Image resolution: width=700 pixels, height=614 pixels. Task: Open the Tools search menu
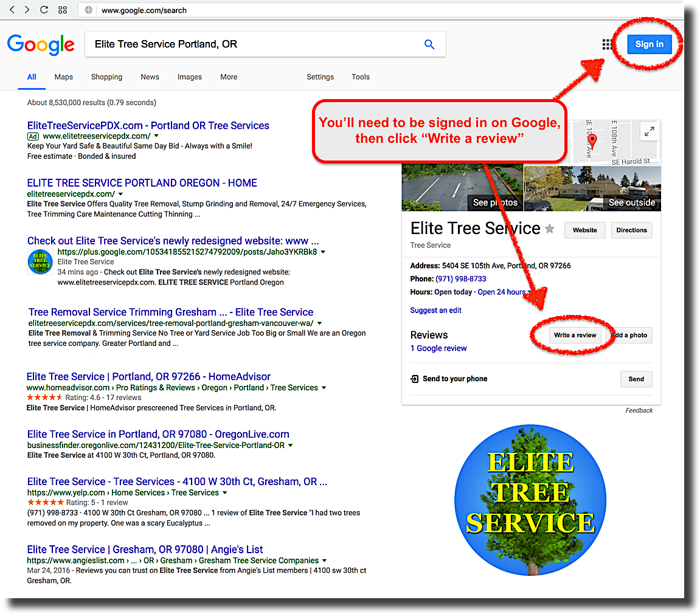click(360, 77)
